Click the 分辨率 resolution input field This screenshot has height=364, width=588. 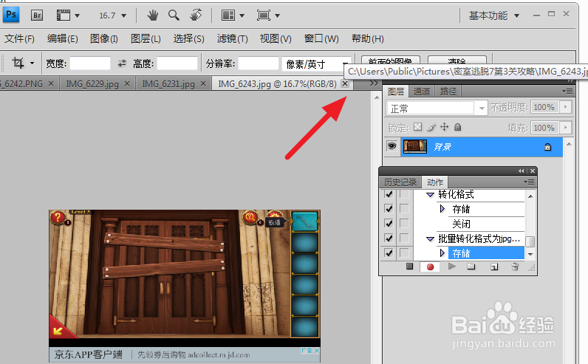[259, 63]
